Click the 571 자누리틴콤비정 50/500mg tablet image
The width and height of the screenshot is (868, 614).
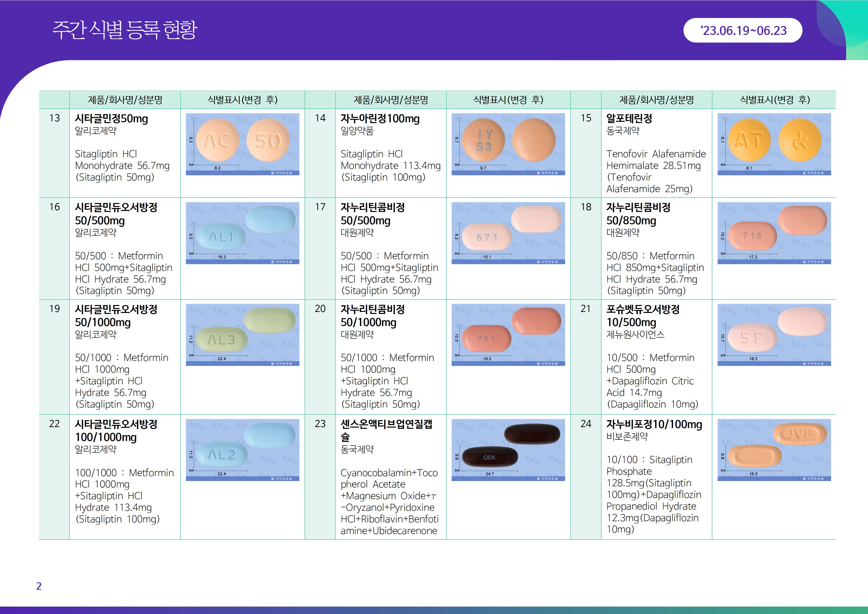click(508, 233)
